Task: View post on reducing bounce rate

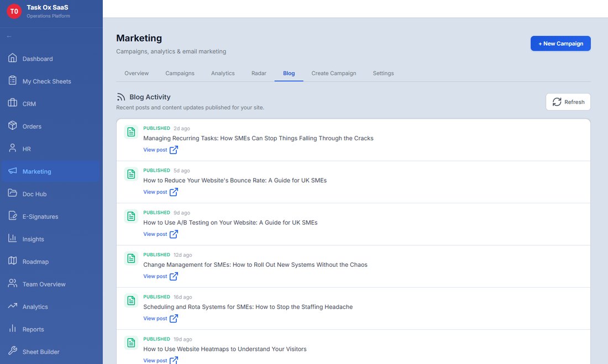Action: [x=160, y=192]
